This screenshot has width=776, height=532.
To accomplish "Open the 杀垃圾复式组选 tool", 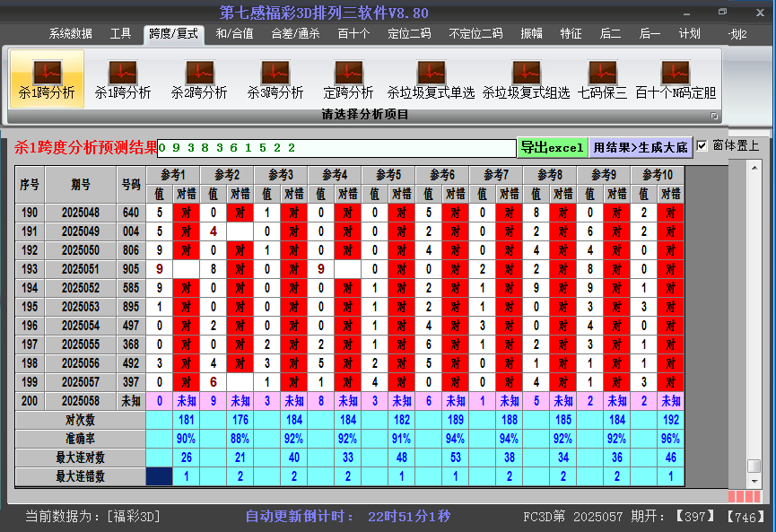I will tap(526, 79).
